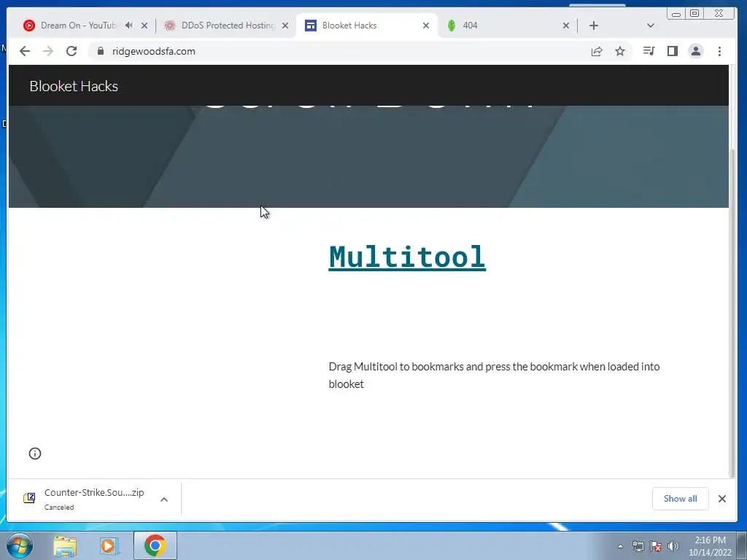The image size is (747, 560).
Task: Click the Counter-Strike zip download item
Action: [x=94, y=499]
